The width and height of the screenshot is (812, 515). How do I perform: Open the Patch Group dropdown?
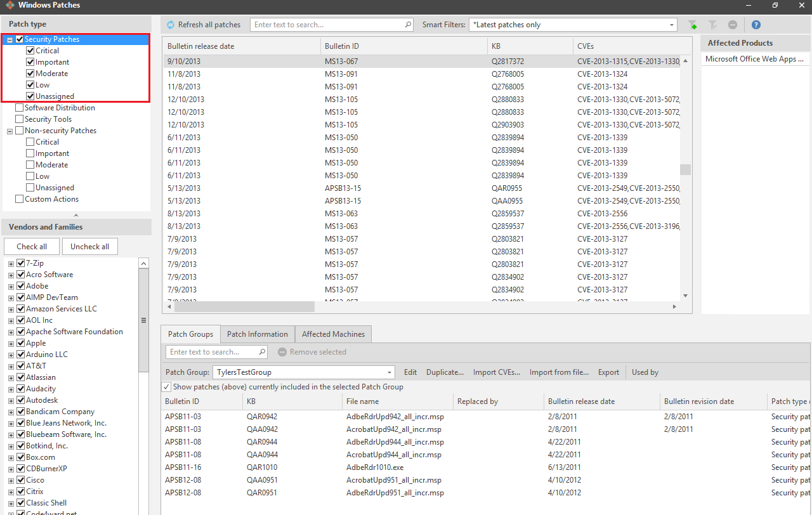tap(390, 372)
